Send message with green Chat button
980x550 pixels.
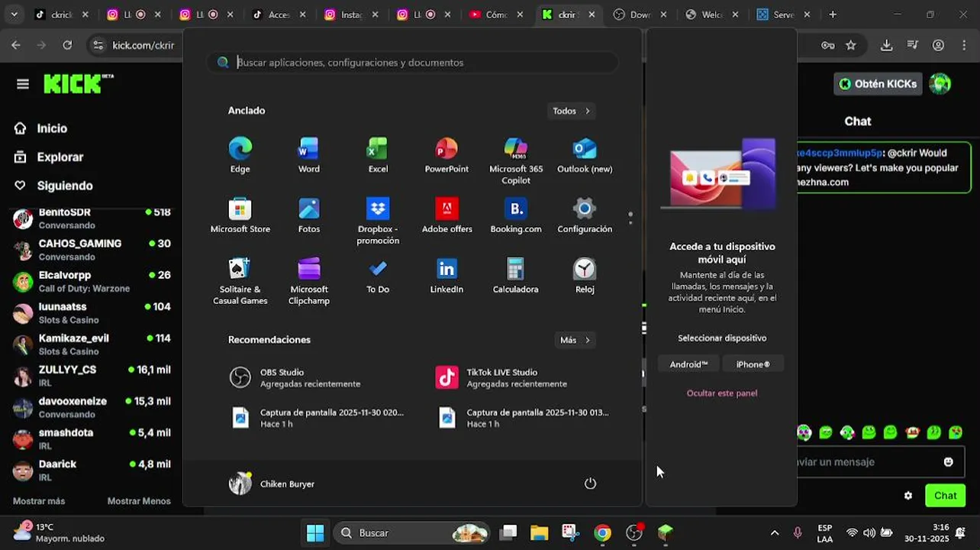click(x=945, y=496)
